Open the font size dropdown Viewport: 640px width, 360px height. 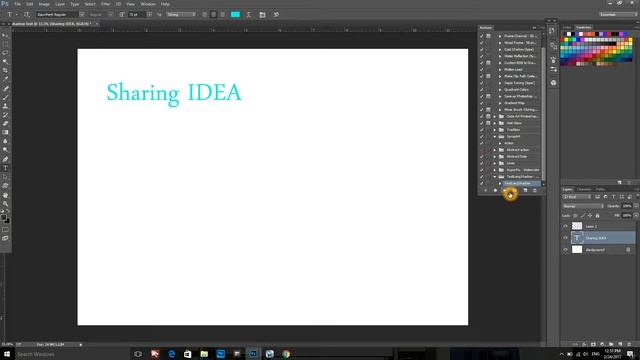(x=149, y=15)
